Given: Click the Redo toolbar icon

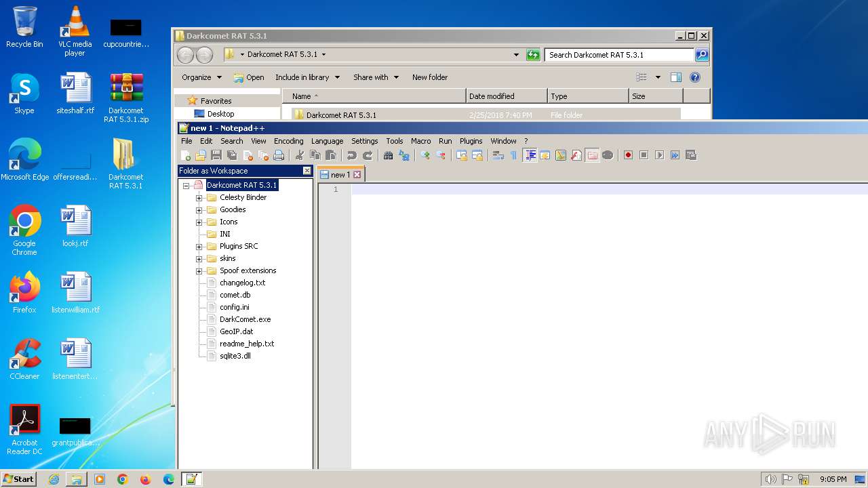Looking at the screenshot, I should (367, 155).
